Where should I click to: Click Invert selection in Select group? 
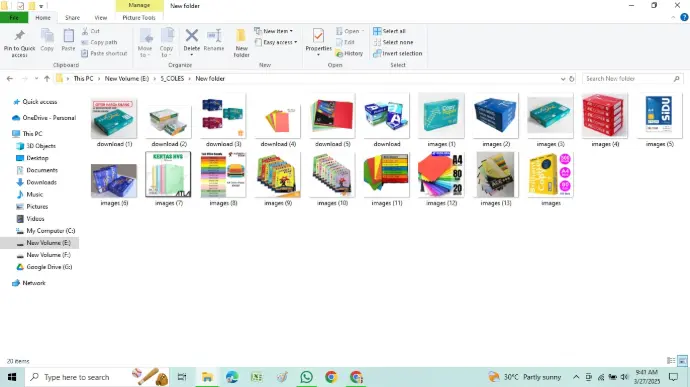(398, 54)
